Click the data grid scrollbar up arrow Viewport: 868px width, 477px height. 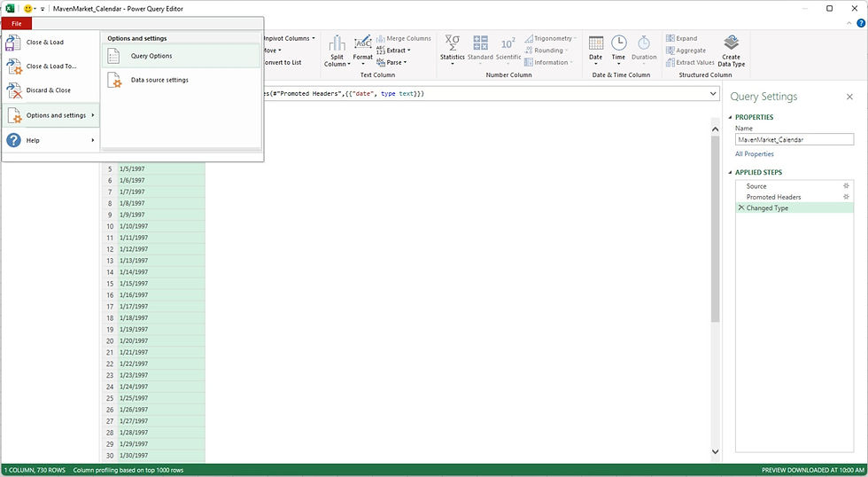(715, 129)
